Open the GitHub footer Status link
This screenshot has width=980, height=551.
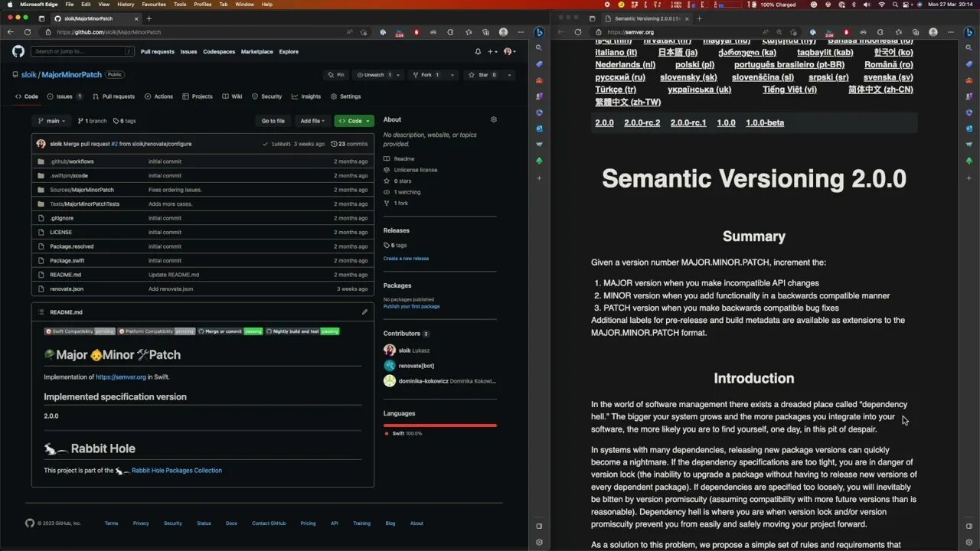tap(204, 523)
